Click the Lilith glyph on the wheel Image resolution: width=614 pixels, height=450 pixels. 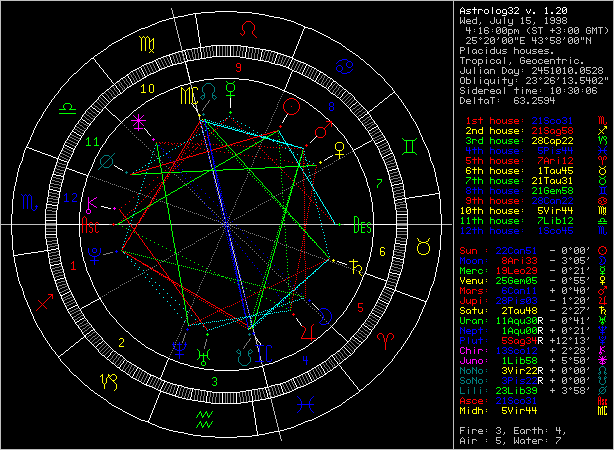click(107, 162)
